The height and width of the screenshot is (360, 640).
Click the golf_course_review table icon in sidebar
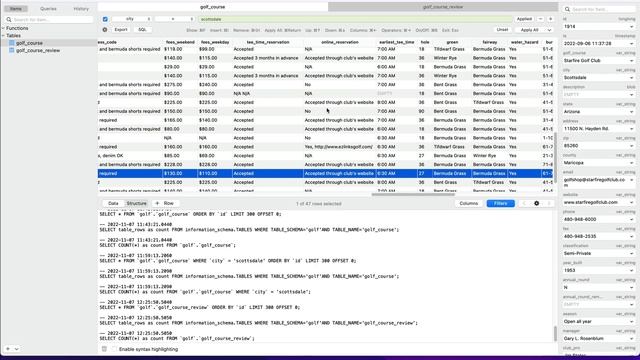(x=12, y=50)
